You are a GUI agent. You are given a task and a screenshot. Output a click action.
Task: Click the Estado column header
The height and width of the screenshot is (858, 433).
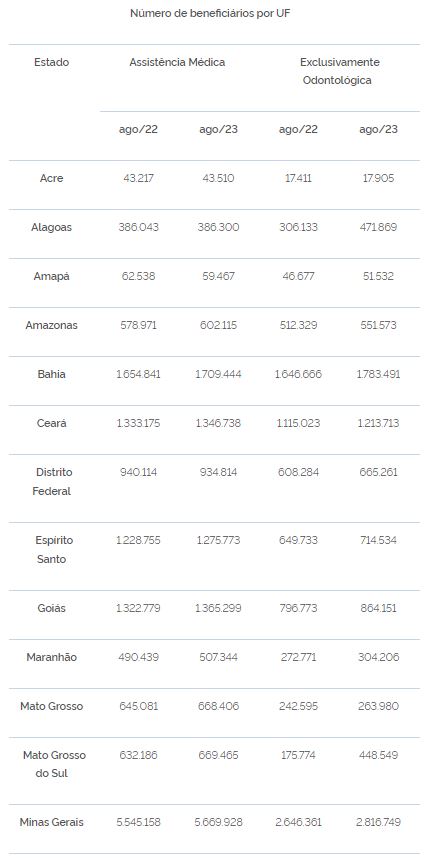tap(51, 62)
